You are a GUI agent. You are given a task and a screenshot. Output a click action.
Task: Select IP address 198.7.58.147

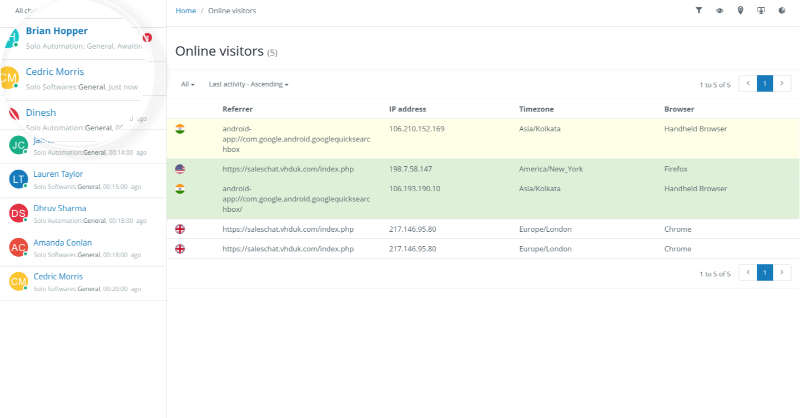(410, 169)
